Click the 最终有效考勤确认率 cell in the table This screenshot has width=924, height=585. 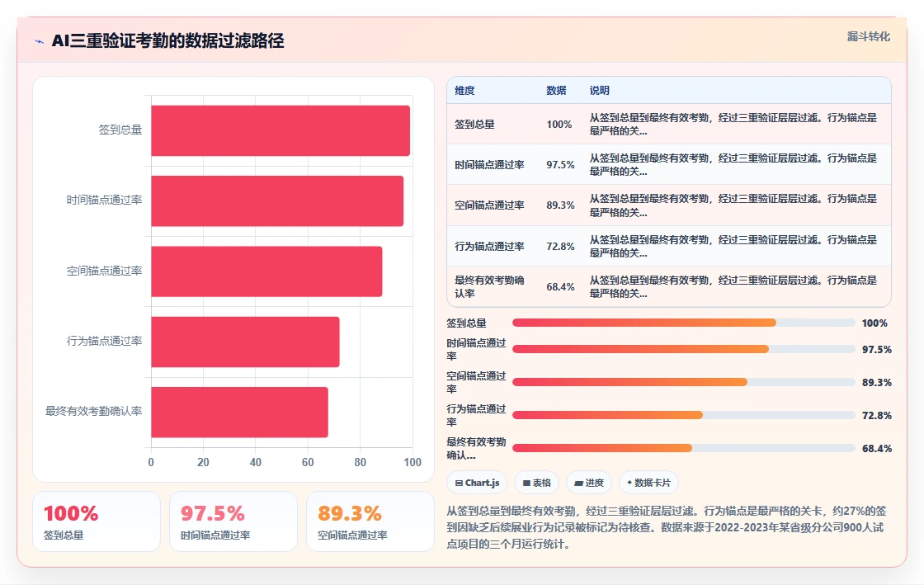tap(489, 287)
